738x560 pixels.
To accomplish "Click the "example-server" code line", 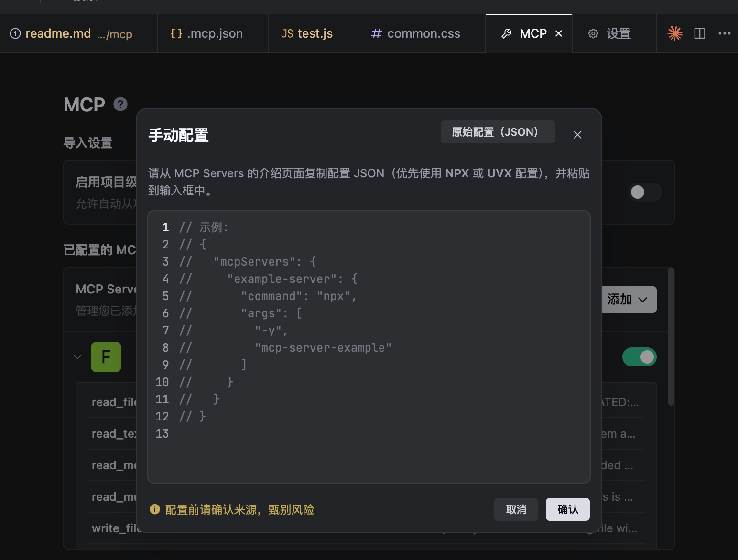I will [x=268, y=279].
